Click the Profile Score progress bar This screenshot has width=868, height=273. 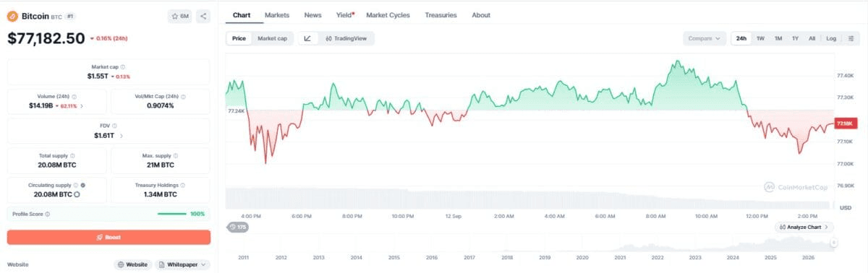171,214
